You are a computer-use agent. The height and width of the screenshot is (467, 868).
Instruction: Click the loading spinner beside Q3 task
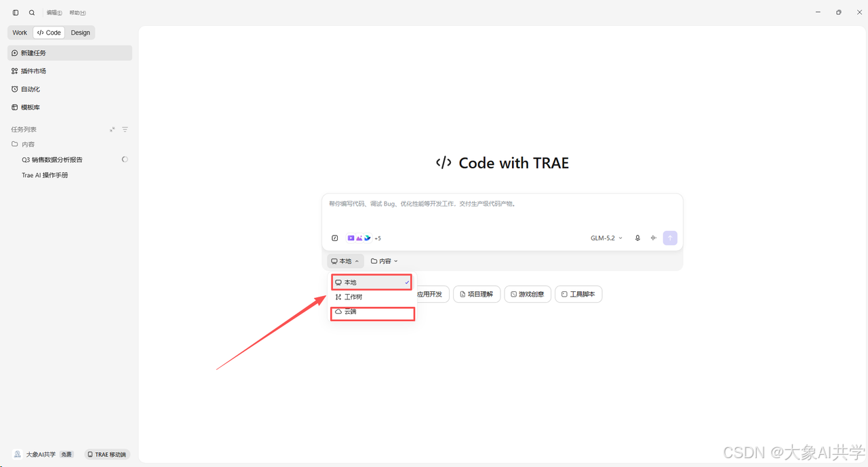coord(125,160)
